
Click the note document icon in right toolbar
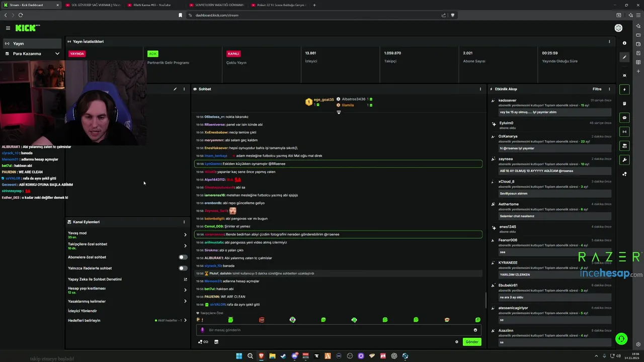coord(624,104)
